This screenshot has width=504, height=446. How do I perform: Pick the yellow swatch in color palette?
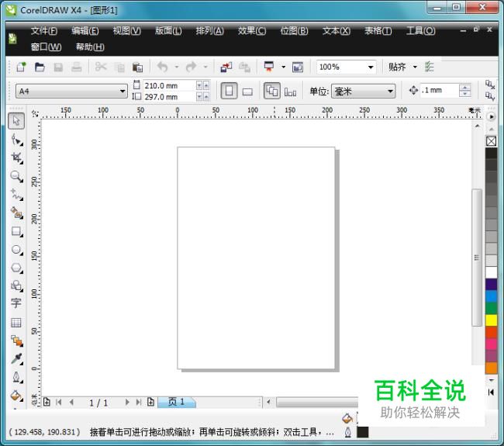pos(491,320)
